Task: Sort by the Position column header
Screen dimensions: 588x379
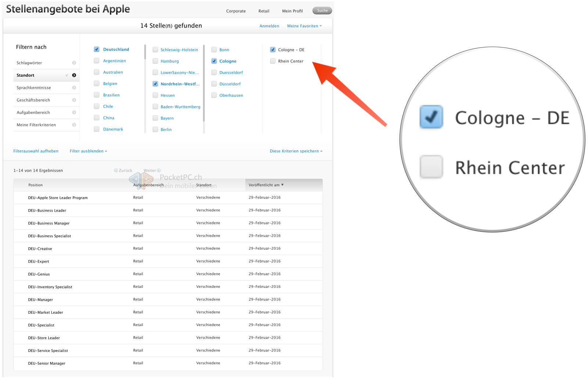Action: pyautogui.click(x=36, y=185)
